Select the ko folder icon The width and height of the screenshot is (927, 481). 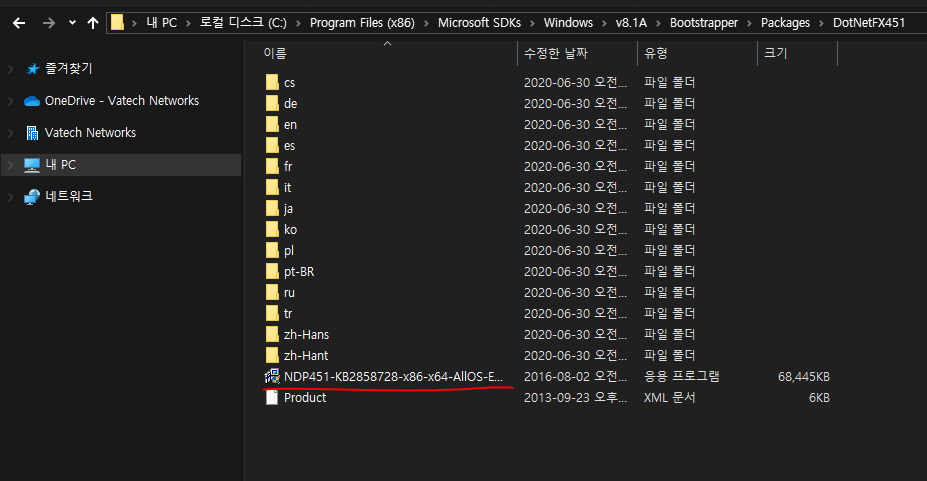272,229
